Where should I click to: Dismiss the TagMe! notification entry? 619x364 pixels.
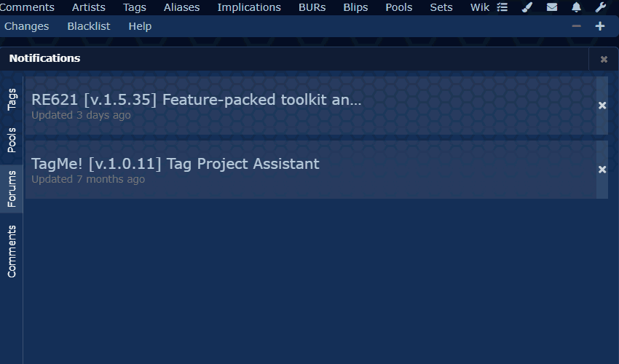[x=602, y=170]
